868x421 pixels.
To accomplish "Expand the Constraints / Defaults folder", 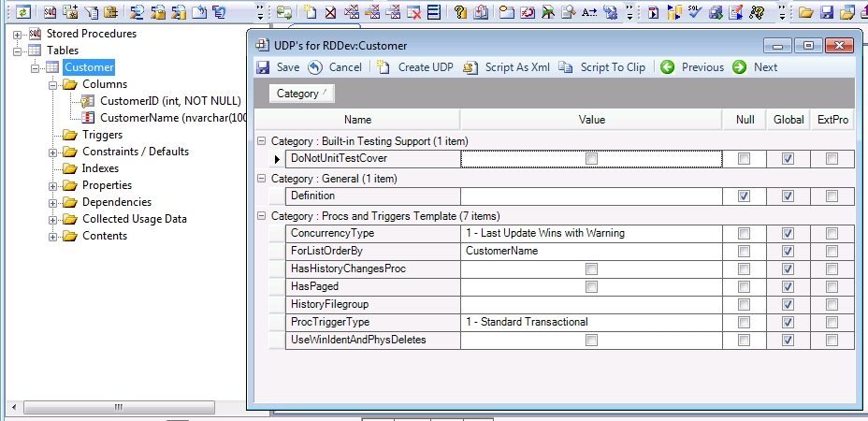I will tap(53, 152).
